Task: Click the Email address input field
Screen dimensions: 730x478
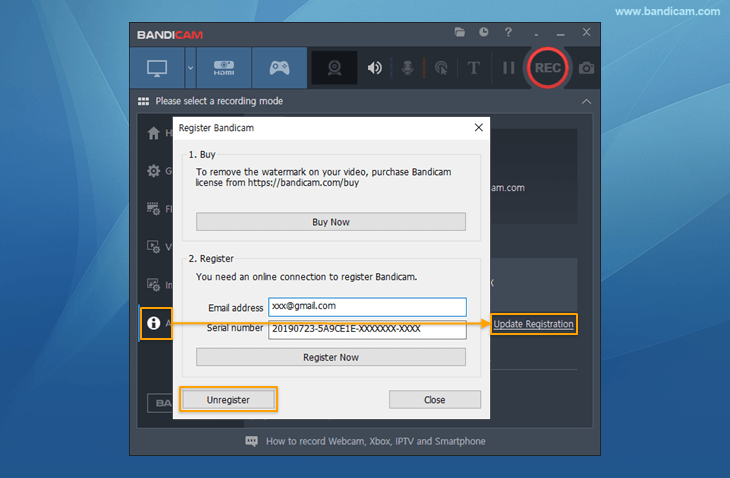Action: tap(367, 307)
